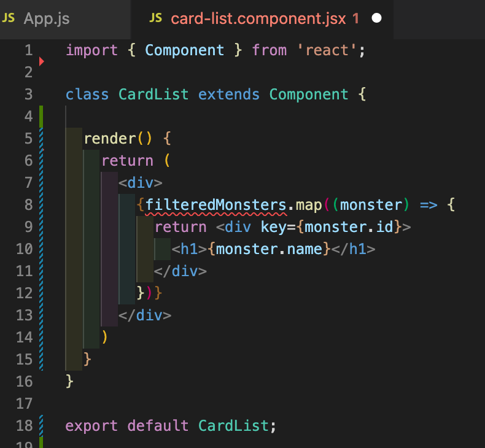485x448 pixels.
Task: Select the card-list.component.jsx tab
Action: pos(262,19)
